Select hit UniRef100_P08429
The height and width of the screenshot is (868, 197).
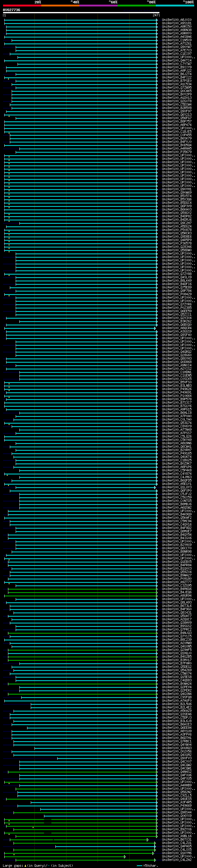pos(177,294)
